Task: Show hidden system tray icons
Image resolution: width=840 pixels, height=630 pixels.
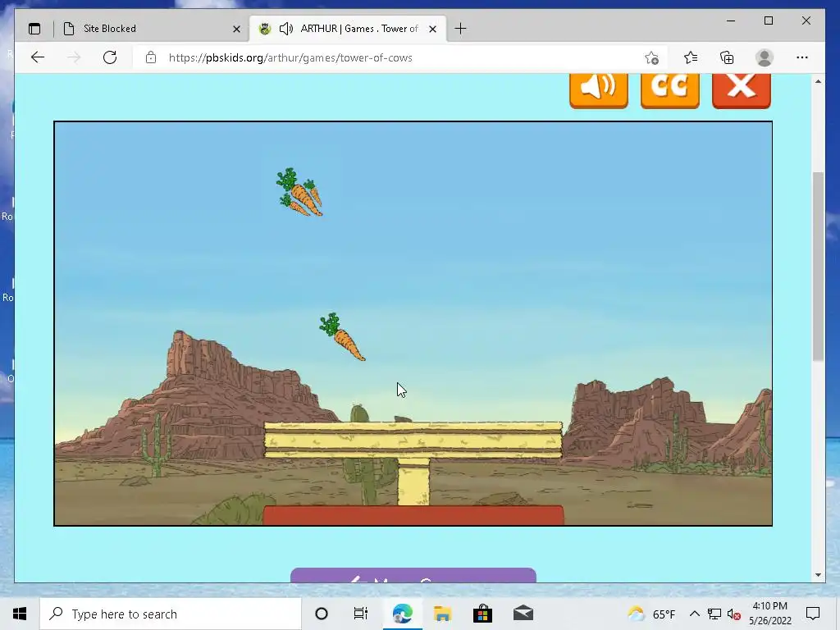Action: pos(694,614)
